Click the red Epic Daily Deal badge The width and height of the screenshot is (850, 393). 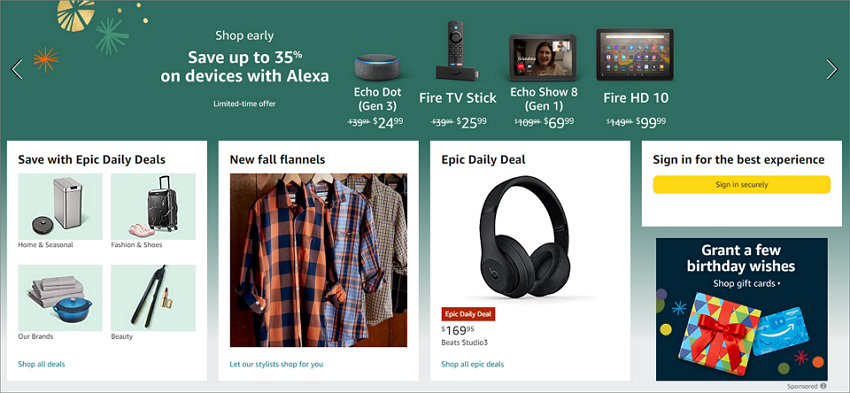click(x=468, y=314)
